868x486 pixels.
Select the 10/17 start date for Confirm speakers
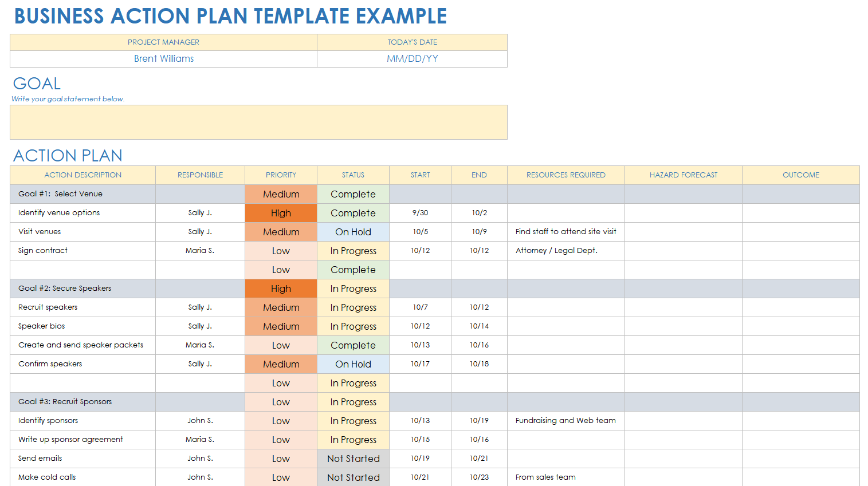pyautogui.click(x=420, y=364)
